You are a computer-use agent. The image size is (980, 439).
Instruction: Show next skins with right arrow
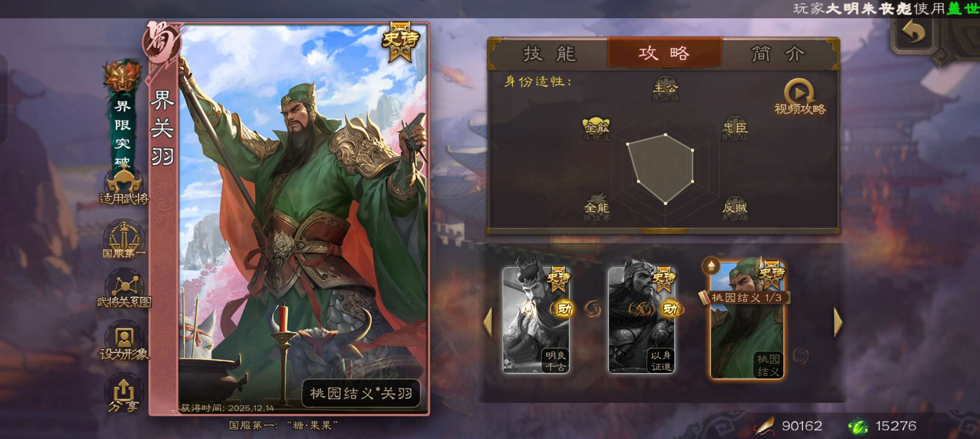coord(838,322)
